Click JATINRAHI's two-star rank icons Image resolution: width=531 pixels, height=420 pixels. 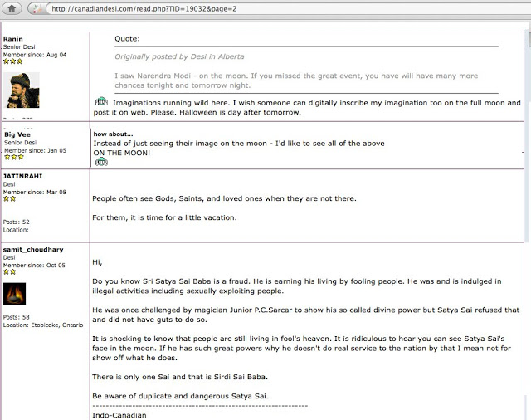point(10,199)
